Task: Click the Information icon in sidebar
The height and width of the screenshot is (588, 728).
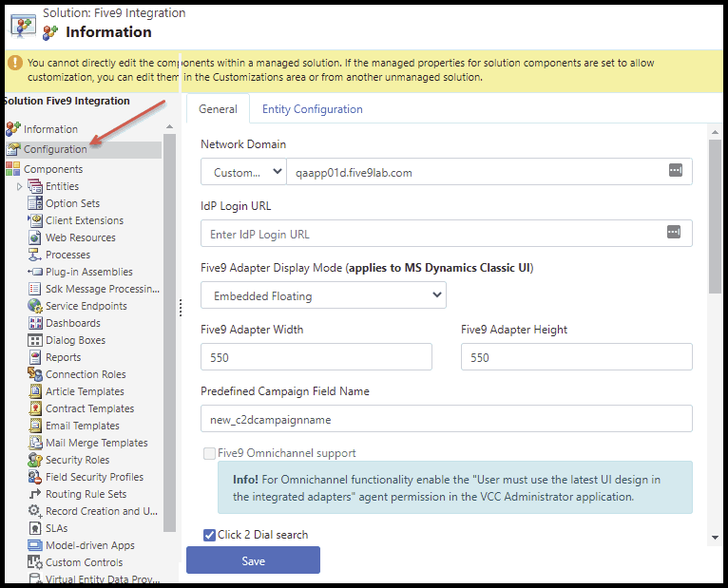Action: click(13, 128)
